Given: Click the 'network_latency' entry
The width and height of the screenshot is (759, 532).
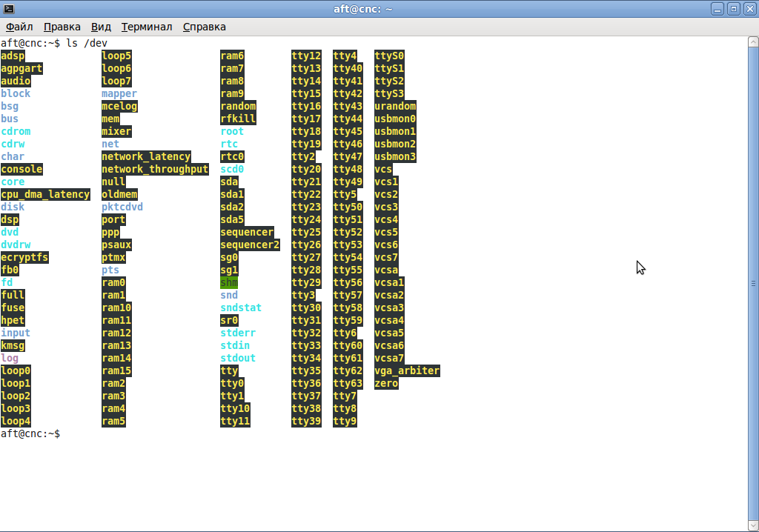Looking at the screenshot, I should pyautogui.click(x=146, y=156).
